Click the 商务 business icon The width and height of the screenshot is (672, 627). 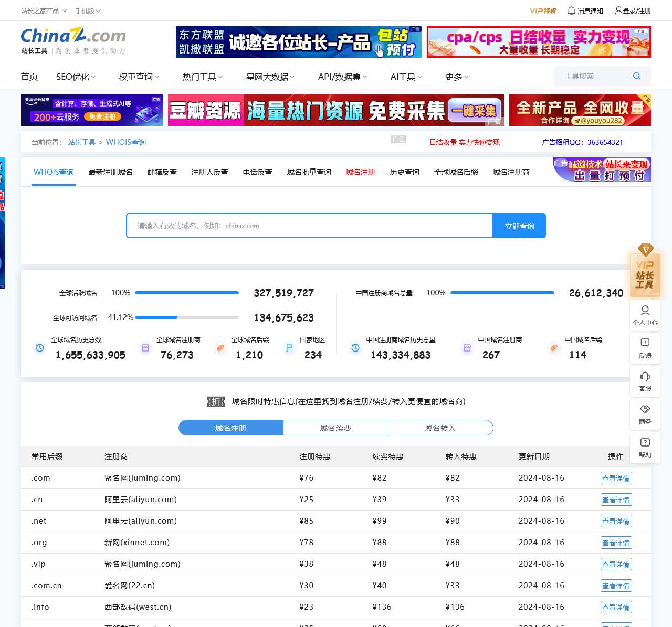pyautogui.click(x=645, y=415)
